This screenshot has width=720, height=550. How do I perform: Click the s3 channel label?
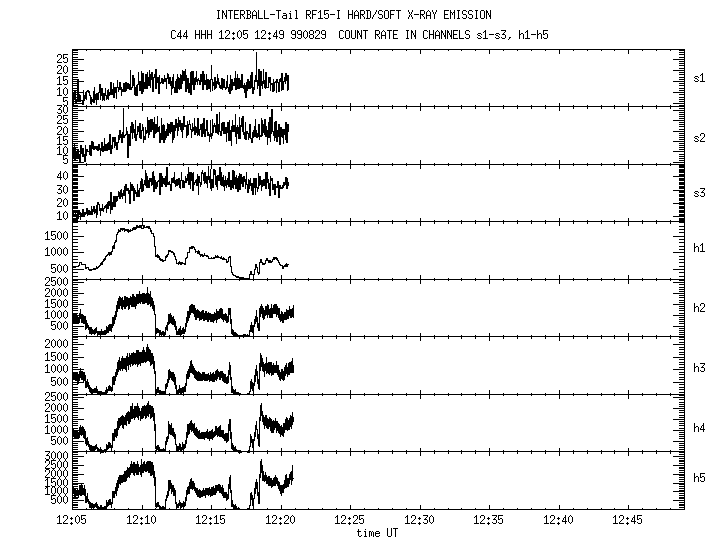coord(700,194)
